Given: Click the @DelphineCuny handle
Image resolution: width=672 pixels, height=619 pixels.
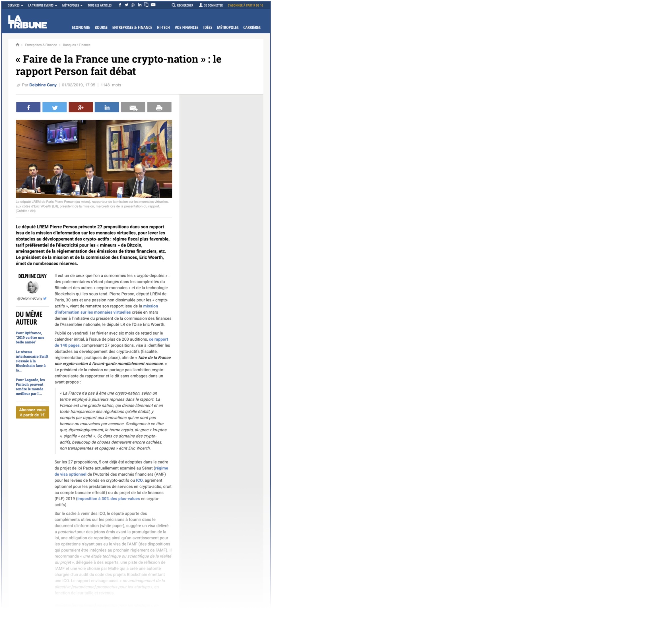Looking at the screenshot, I should (30, 299).
